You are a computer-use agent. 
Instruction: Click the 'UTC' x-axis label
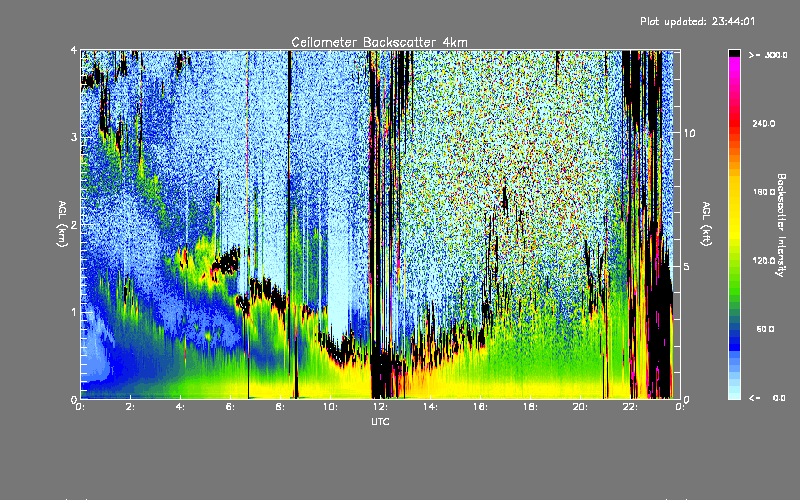(380, 421)
